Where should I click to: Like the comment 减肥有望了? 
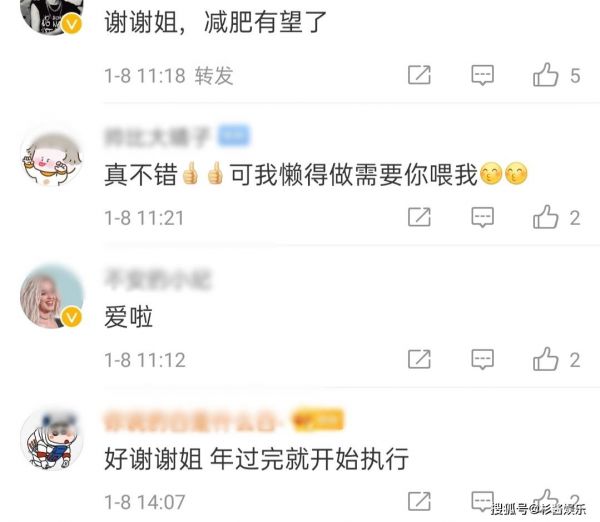[546, 75]
